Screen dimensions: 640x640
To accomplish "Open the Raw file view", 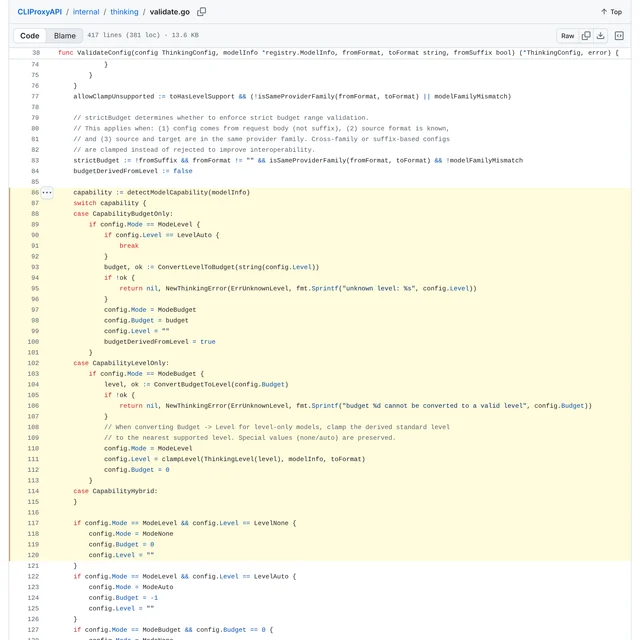I will (x=567, y=36).
